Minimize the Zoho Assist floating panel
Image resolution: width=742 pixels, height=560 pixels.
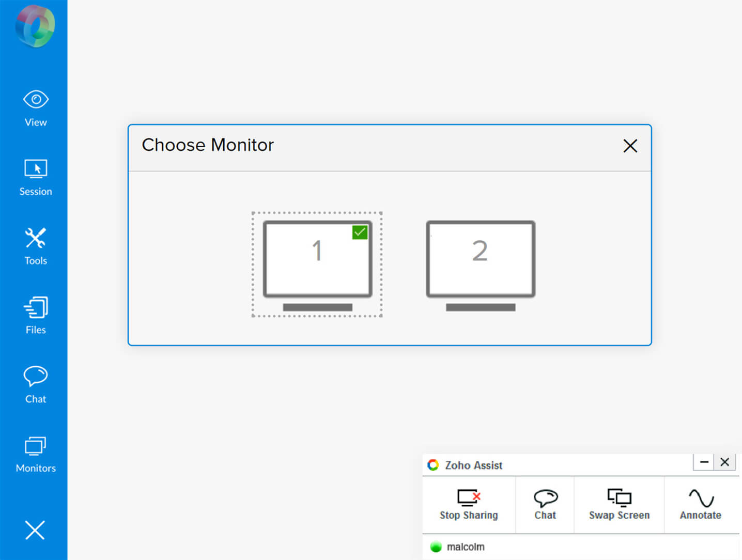pyautogui.click(x=704, y=462)
